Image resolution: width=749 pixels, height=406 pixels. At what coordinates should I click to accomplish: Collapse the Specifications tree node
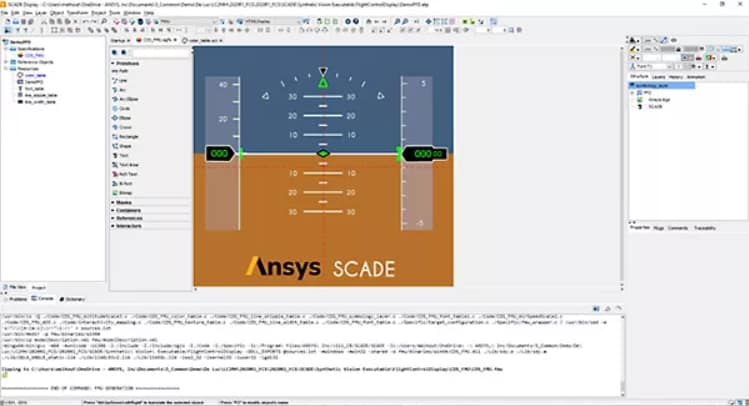(6, 49)
